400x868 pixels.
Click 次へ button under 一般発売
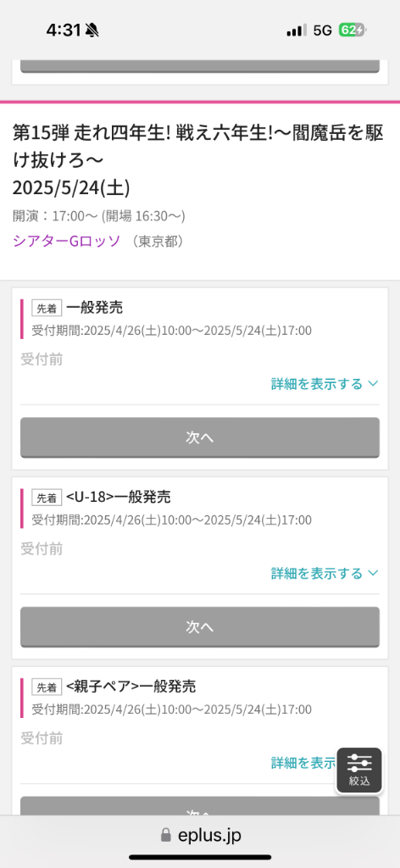pos(200,437)
